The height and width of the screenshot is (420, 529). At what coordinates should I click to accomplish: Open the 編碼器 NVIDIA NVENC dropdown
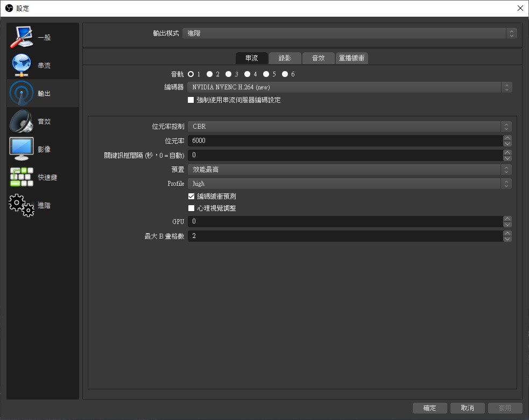click(349, 87)
